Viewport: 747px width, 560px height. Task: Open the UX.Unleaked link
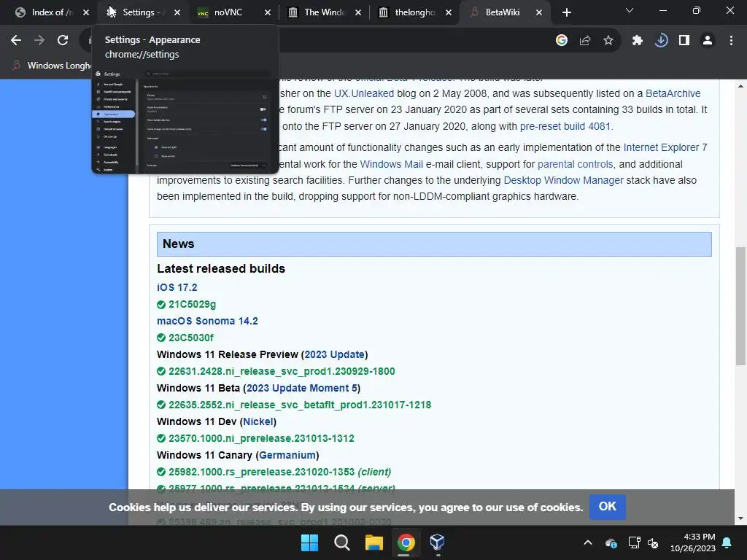point(364,93)
